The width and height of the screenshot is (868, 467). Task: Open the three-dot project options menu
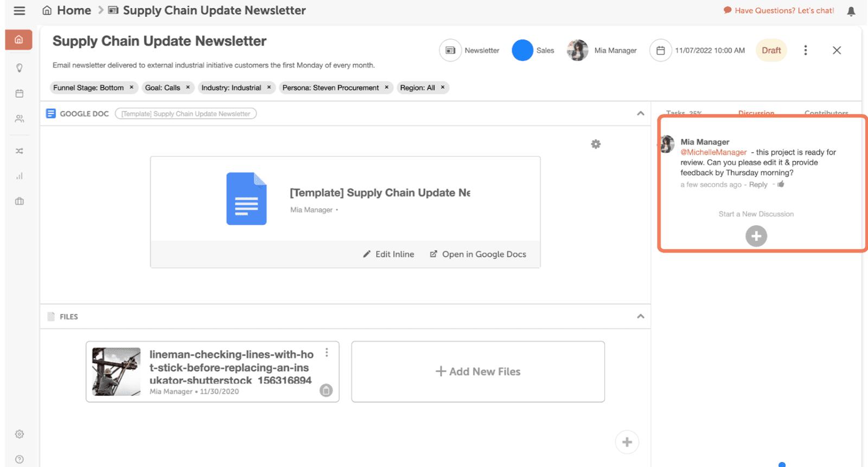coord(806,51)
